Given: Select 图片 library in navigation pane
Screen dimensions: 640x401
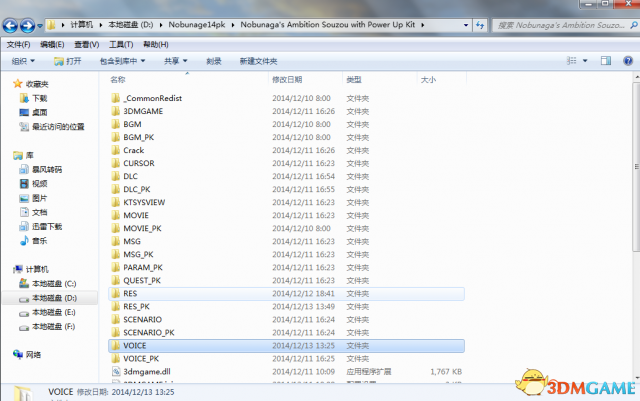Looking at the screenshot, I should (40, 198).
